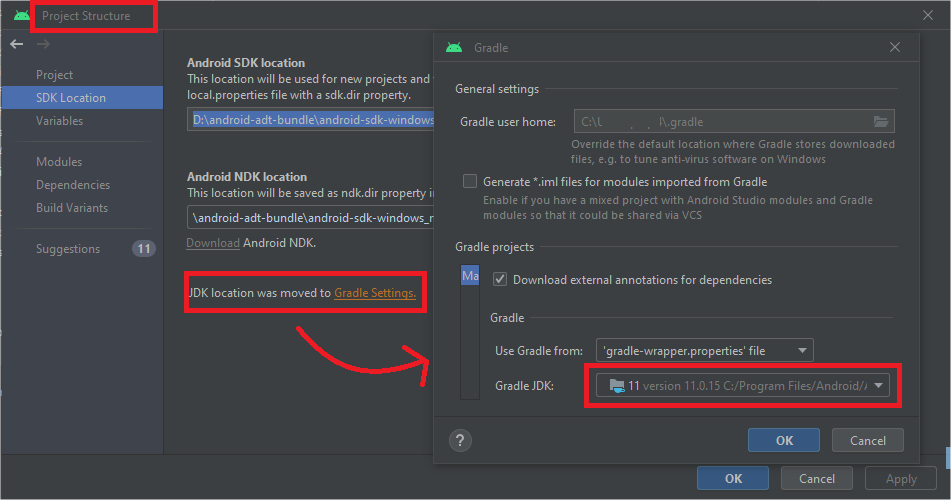Select Project in the sidebar
Image resolution: width=951 pixels, height=500 pixels.
coord(54,75)
